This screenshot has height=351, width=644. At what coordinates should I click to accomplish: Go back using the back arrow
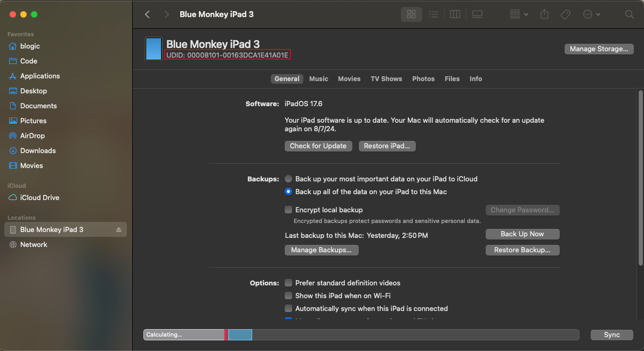(148, 14)
